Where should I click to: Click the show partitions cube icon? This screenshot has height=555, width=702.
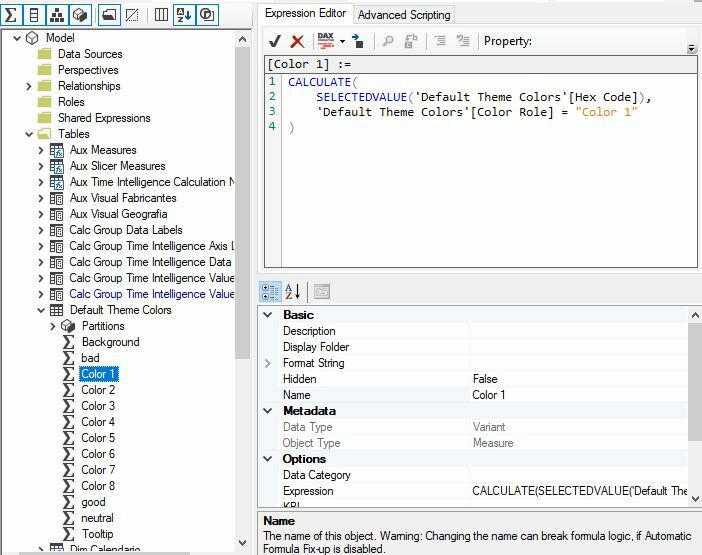coord(81,15)
